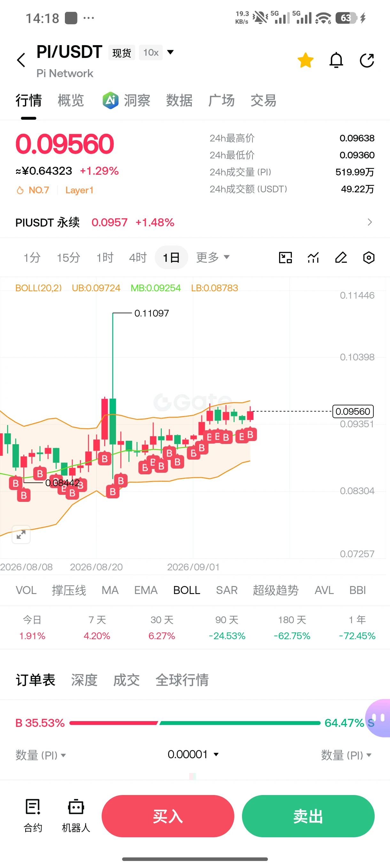The image size is (390, 868).
Task: Select 4时 chart interval
Action: [138, 258]
